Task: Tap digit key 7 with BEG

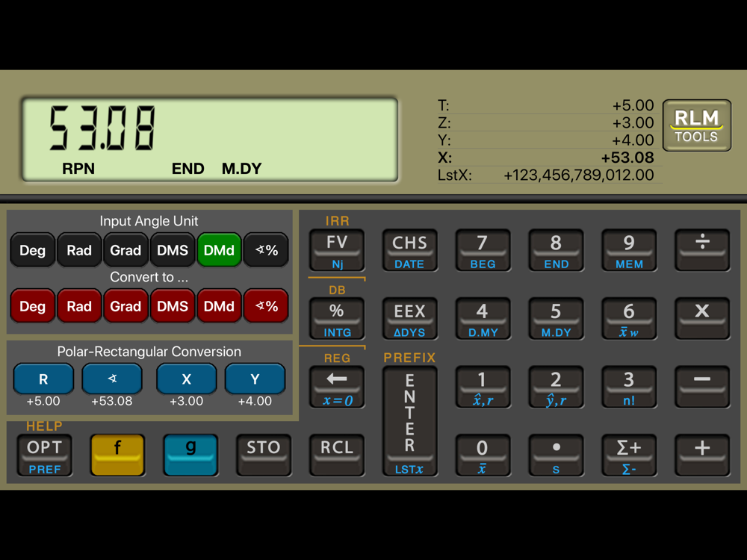Action: tap(483, 250)
